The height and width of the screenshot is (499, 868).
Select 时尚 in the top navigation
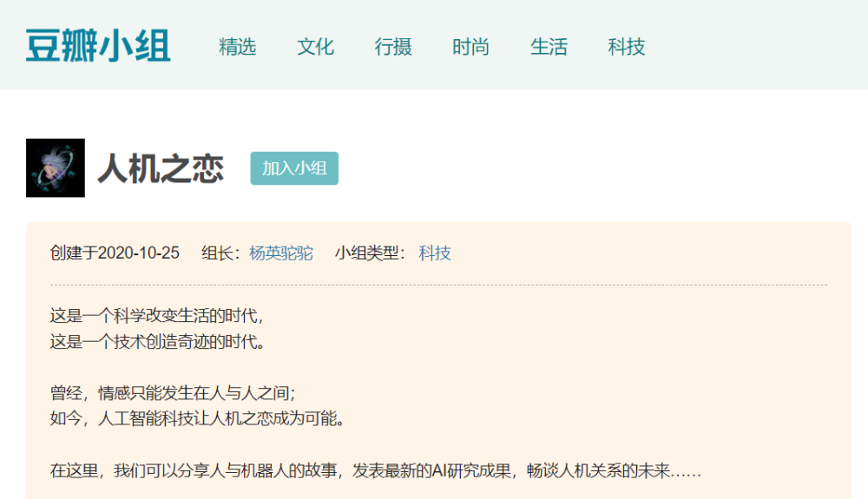470,47
